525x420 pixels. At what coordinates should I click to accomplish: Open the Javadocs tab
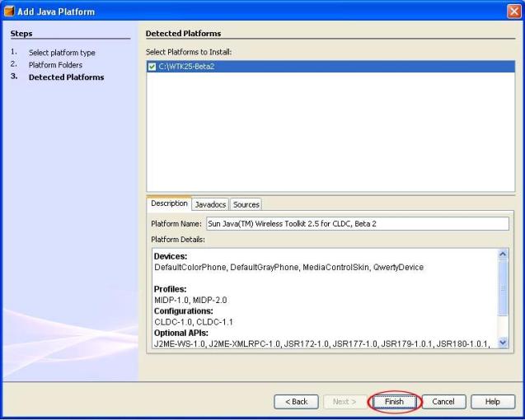(x=210, y=204)
